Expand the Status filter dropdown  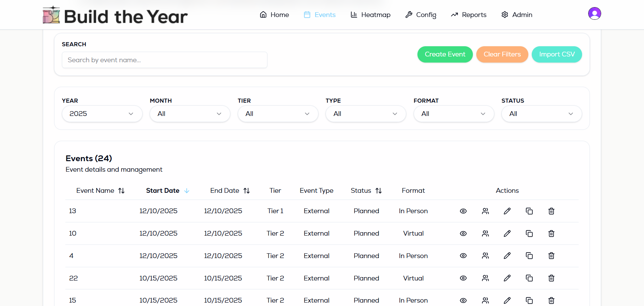pyautogui.click(x=542, y=114)
